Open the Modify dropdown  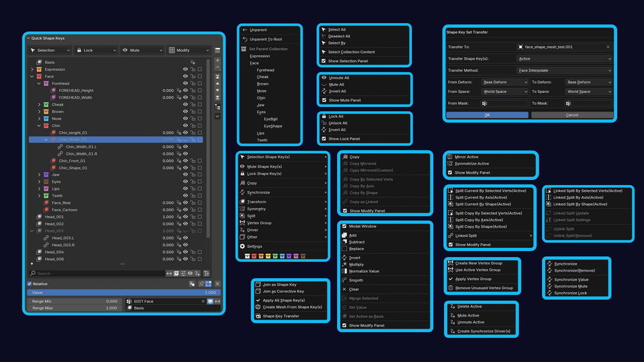click(x=189, y=50)
